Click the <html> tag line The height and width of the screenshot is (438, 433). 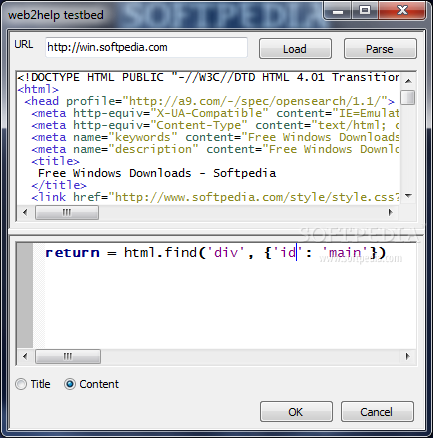(x=38, y=89)
